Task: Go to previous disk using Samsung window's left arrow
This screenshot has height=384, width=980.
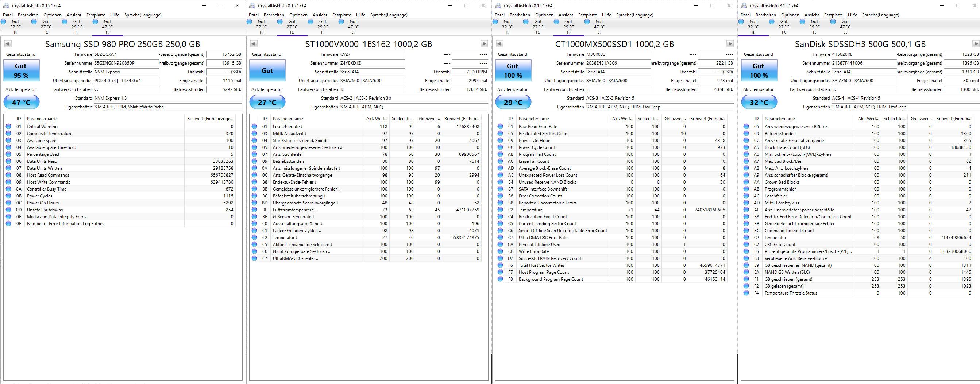Action: (7, 44)
